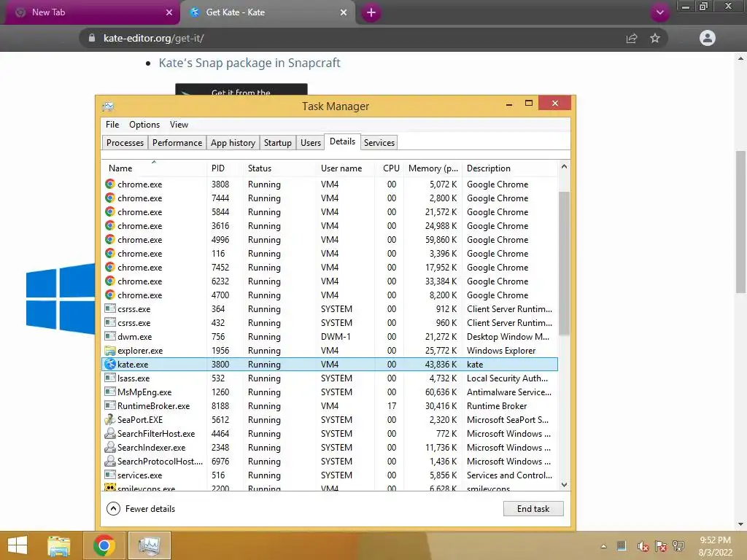This screenshot has width=747, height=560.
Task: Select the SearchProtocolHost process name
Action: coord(160,462)
